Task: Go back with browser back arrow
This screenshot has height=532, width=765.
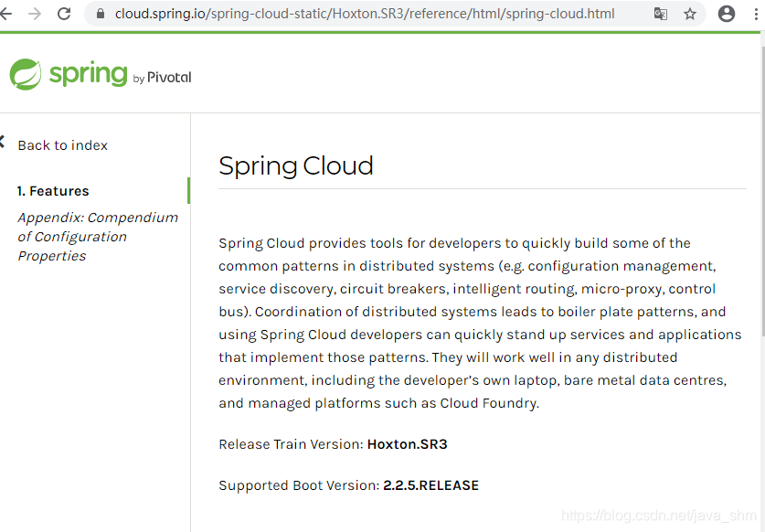Action: click(x=5, y=14)
